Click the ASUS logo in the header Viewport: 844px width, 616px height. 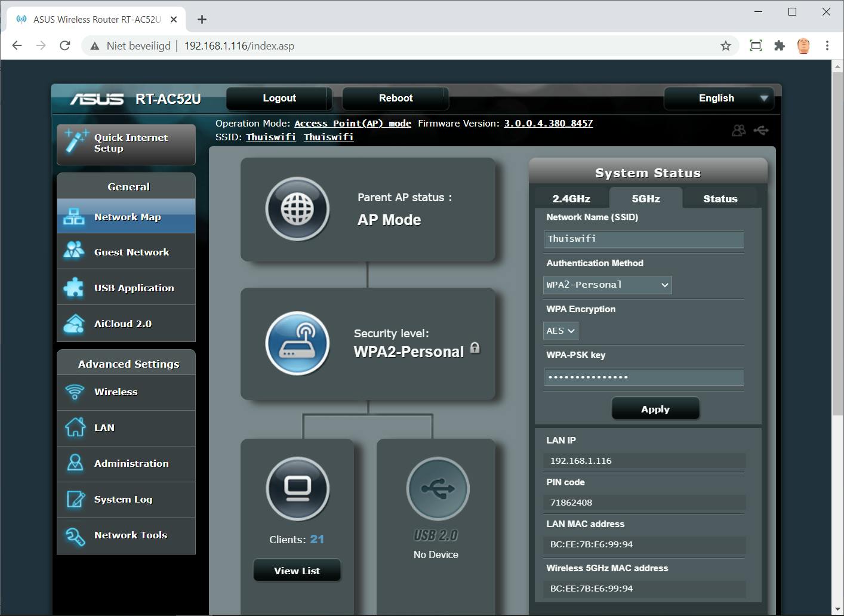point(97,98)
